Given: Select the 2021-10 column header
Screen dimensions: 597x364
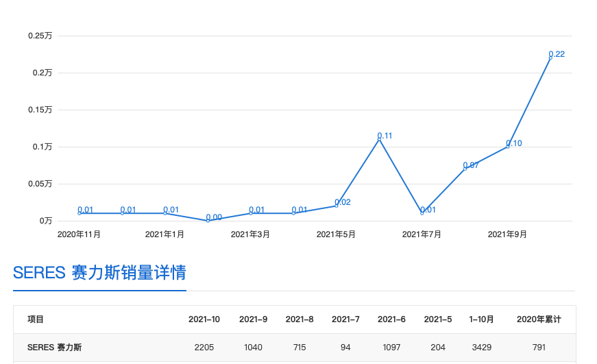Looking at the screenshot, I should pos(204,319).
